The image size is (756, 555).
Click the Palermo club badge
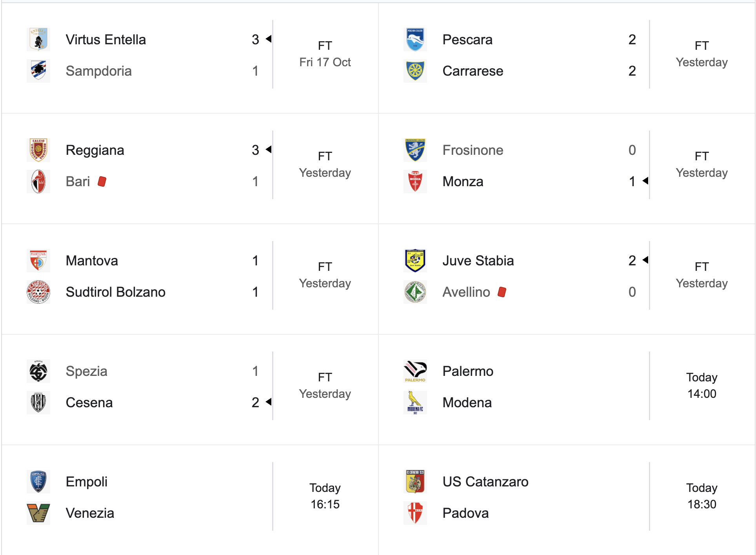pos(415,371)
